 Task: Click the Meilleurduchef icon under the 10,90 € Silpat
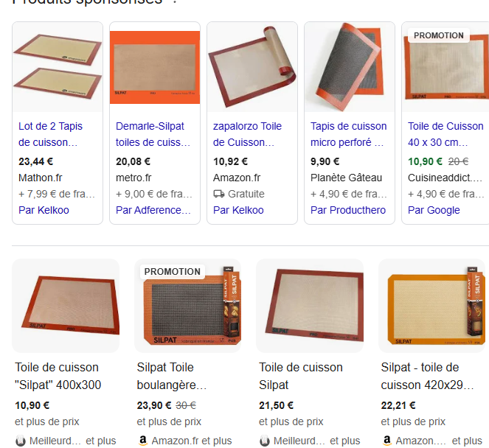coord(21,441)
